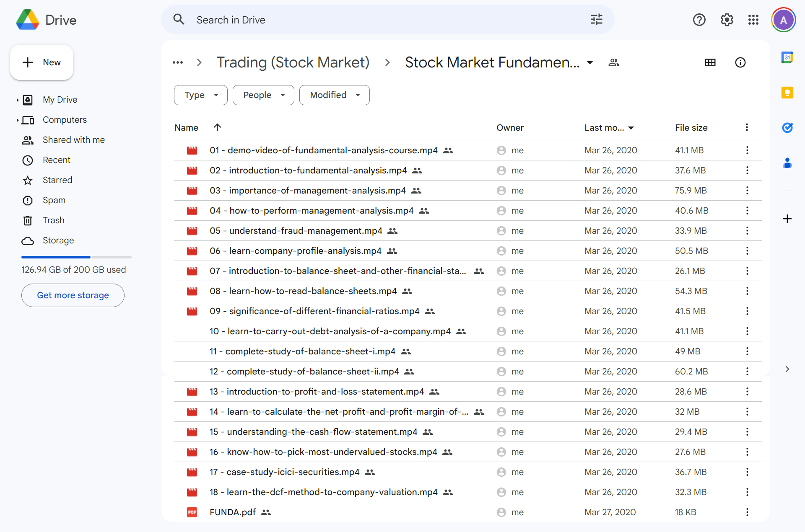Hide the side panel with chevron
The height and width of the screenshot is (532, 805).
[787, 369]
